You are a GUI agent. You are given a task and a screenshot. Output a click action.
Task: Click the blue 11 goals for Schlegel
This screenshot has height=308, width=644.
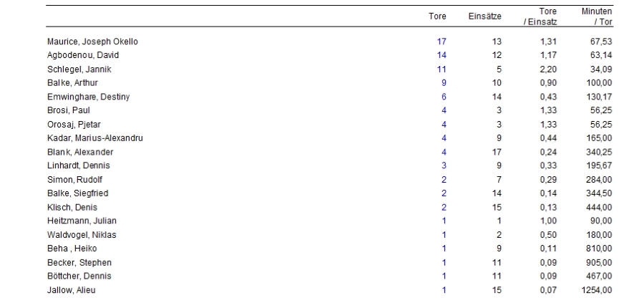[x=441, y=69]
